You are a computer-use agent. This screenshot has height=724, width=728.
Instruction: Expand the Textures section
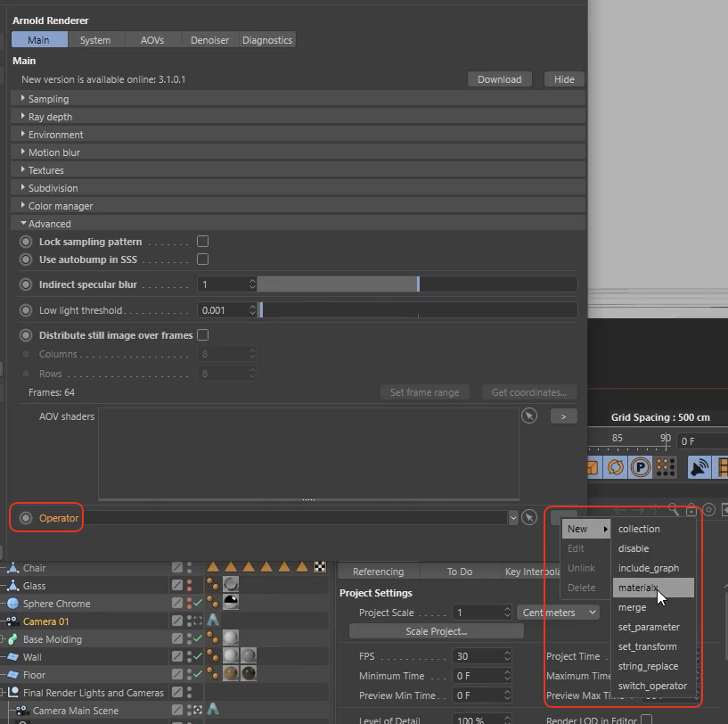[x=298, y=170]
